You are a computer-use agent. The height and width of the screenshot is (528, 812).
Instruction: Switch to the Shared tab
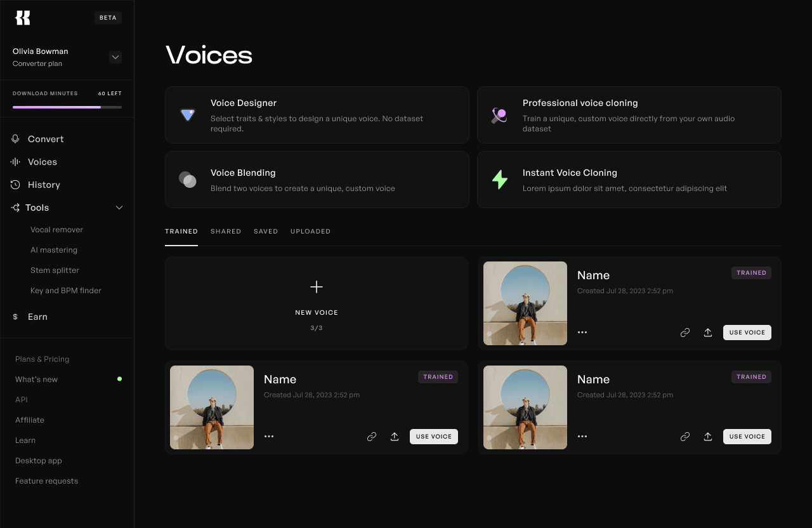click(226, 232)
